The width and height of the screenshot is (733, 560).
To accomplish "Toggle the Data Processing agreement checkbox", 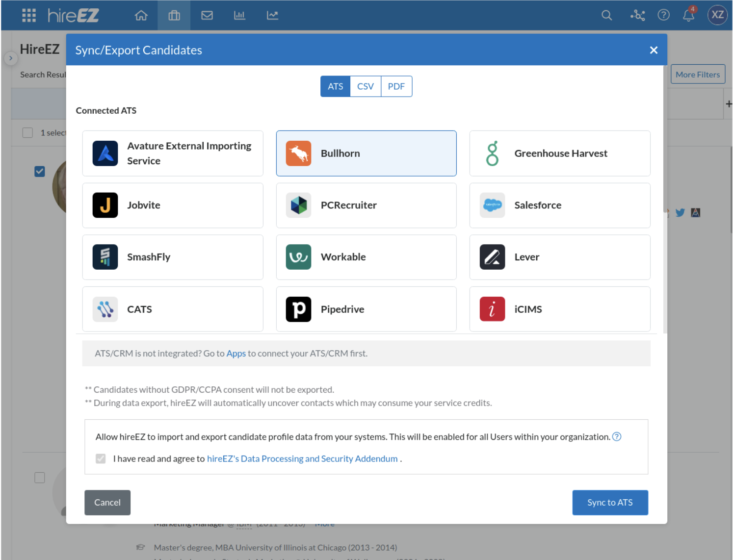I will (x=101, y=458).
